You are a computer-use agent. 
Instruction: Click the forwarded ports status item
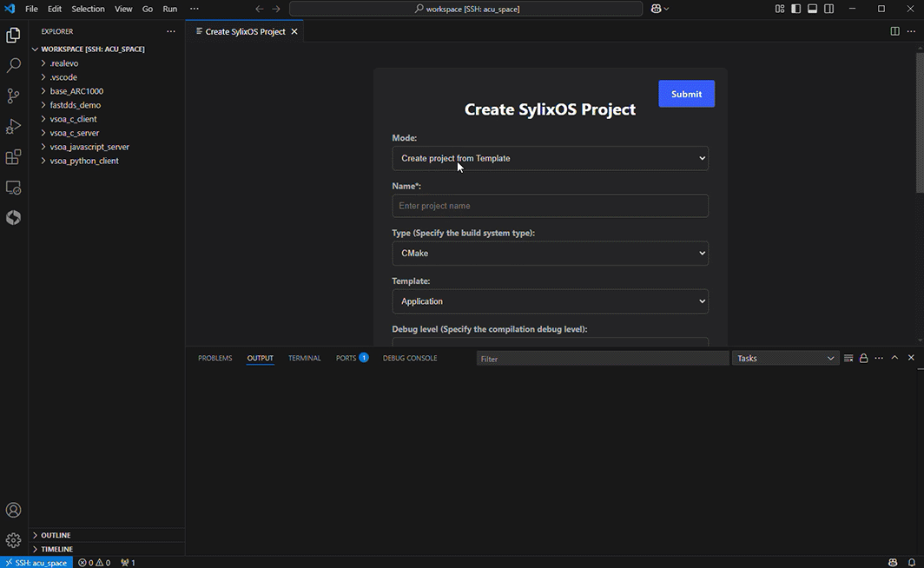tap(128, 563)
